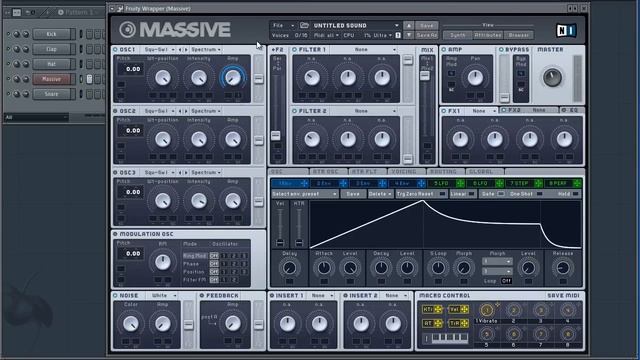
Task: Click the 4Env modulation assign cross icon
Action: click(421, 184)
